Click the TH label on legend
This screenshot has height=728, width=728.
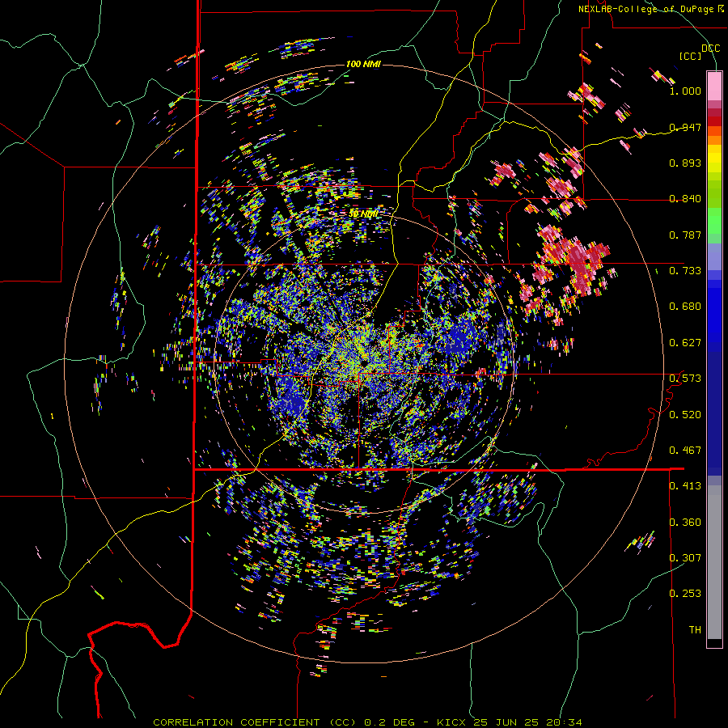click(x=695, y=630)
